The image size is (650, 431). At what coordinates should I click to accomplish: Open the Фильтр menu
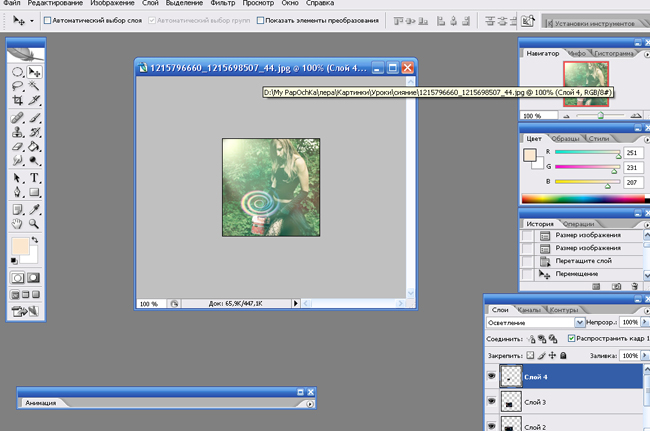pos(223,3)
